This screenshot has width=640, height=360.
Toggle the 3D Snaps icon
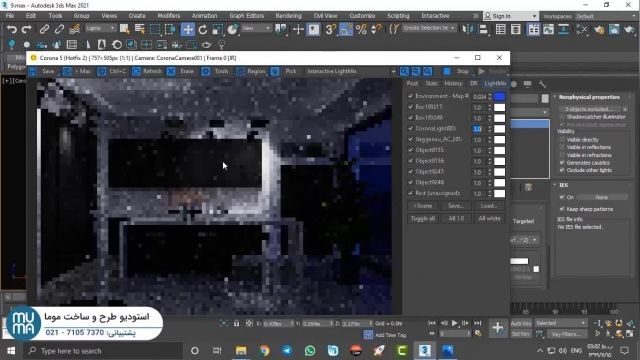pos(331,29)
